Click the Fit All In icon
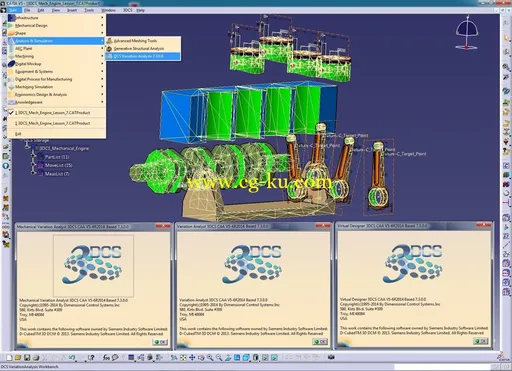The image size is (512, 371). 183,358
